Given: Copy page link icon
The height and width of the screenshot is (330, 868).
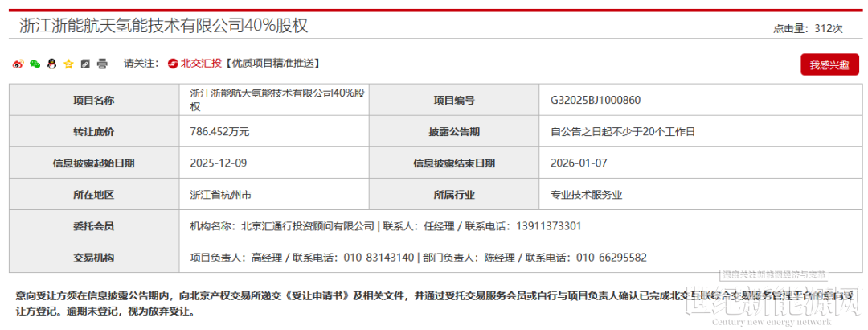Looking at the screenshot, I should pyautogui.click(x=85, y=64).
